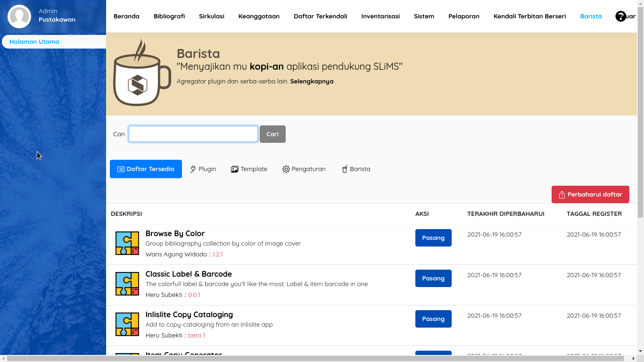Viewport: 644px width, 362px height.
Task: Open the Pelaporan menu
Action: point(464,16)
